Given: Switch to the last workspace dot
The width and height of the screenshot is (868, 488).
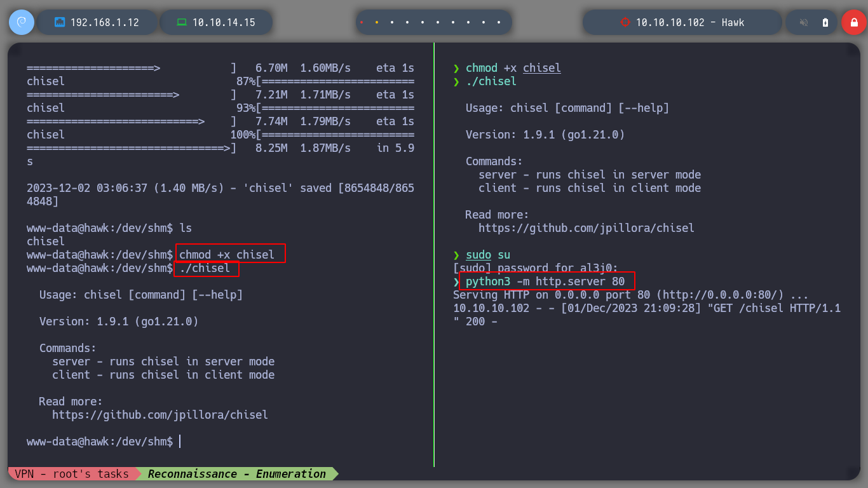Looking at the screenshot, I should click(x=499, y=22).
